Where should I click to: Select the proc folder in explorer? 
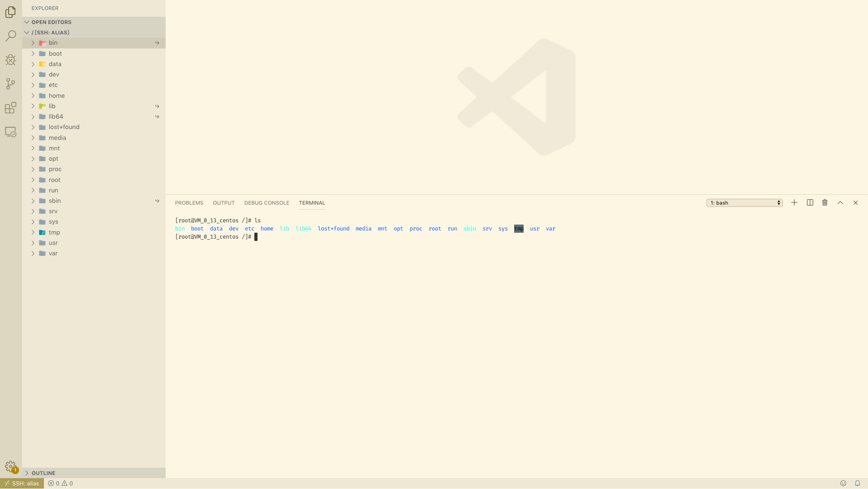coord(94,169)
